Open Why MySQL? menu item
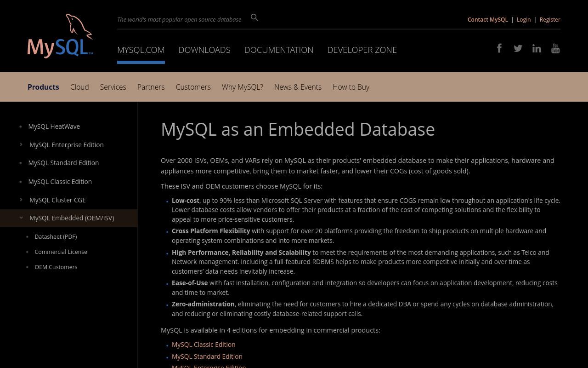 coord(242,87)
